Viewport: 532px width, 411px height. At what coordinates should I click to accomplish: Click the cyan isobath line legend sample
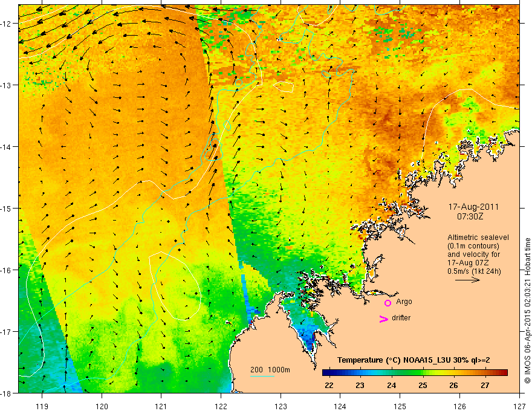[262, 376]
